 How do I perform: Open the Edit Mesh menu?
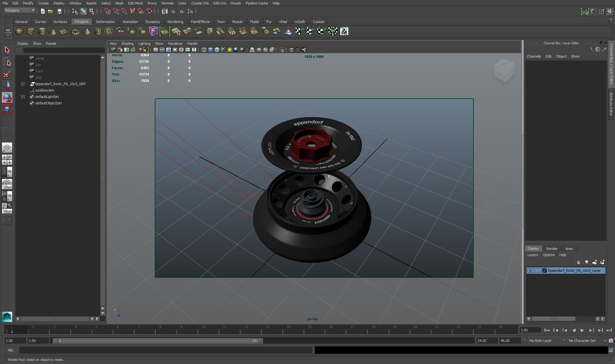pos(135,3)
